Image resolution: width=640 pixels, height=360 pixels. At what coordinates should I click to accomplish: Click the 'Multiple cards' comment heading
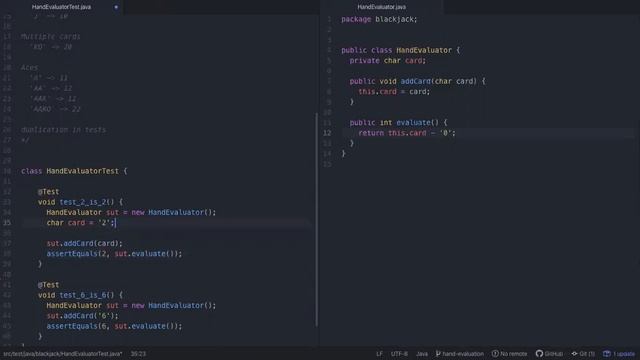coord(51,37)
